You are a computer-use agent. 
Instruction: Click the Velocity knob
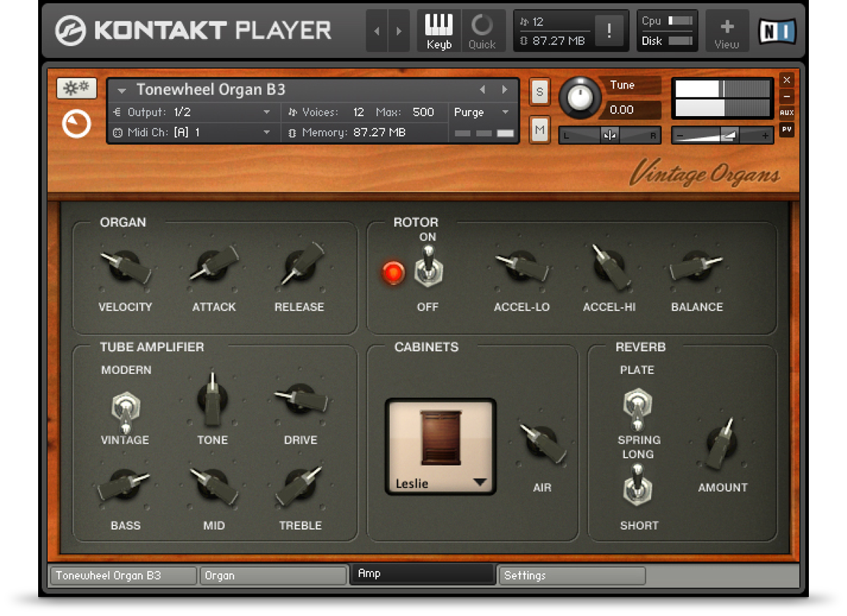pos(125,266)
